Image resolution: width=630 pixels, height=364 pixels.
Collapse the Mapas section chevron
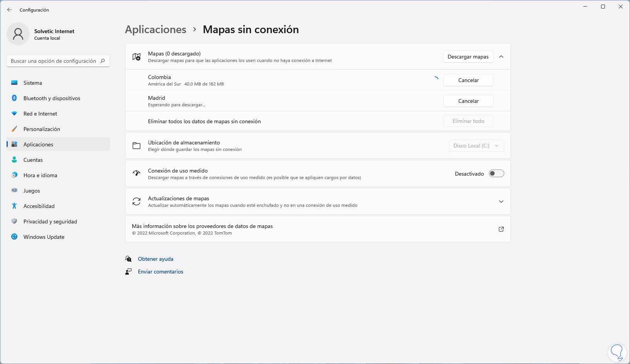pos(501,57)
